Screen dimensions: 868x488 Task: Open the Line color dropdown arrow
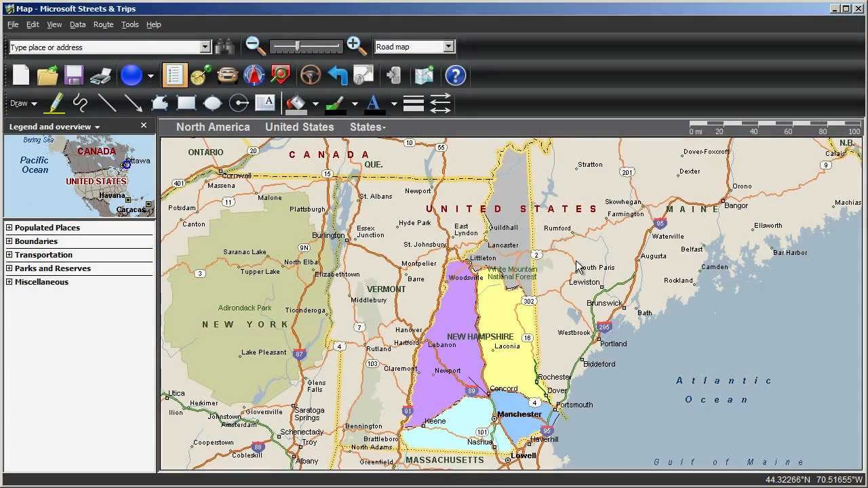coord(355,104)
